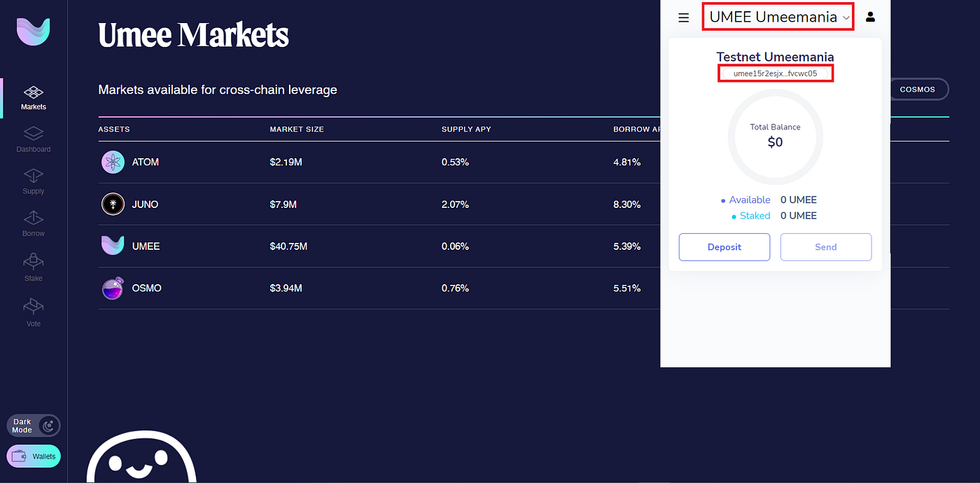Click the Testnet Umeemania wallet title
This screenshot has width=980, height=483.
775,57
